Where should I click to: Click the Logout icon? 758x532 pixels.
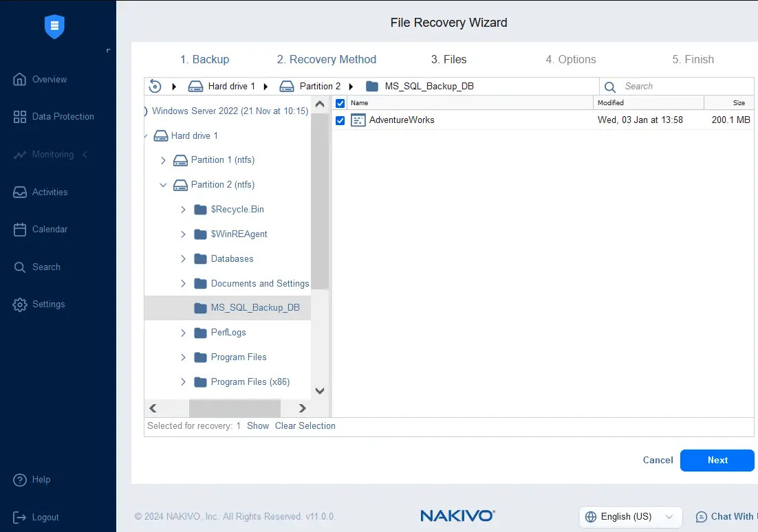click(20, 518)
